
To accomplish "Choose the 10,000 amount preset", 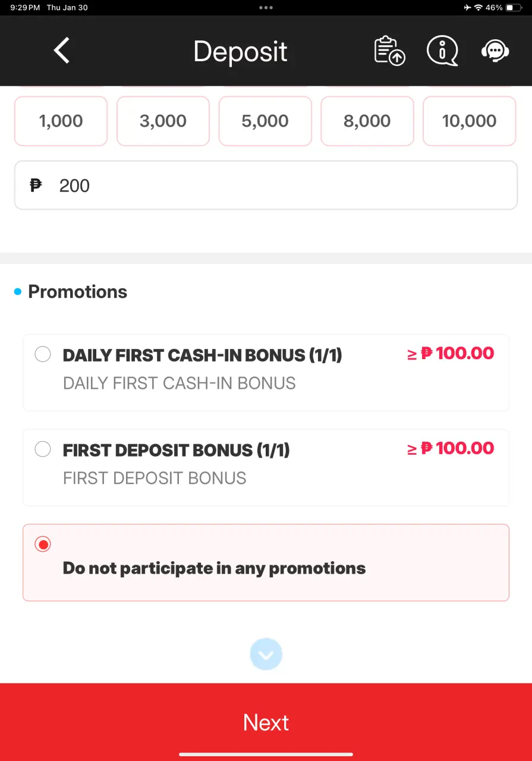I will (469, 121).
